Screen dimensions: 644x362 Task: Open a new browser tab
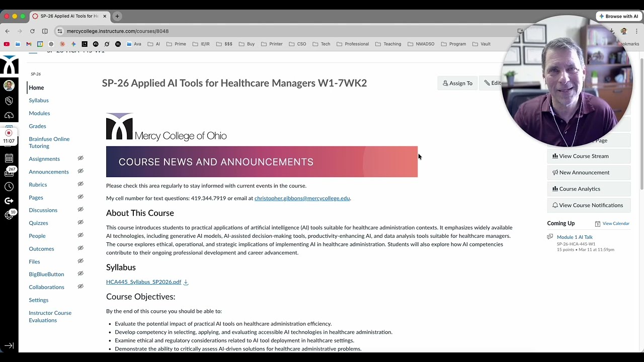click(117, 16)
